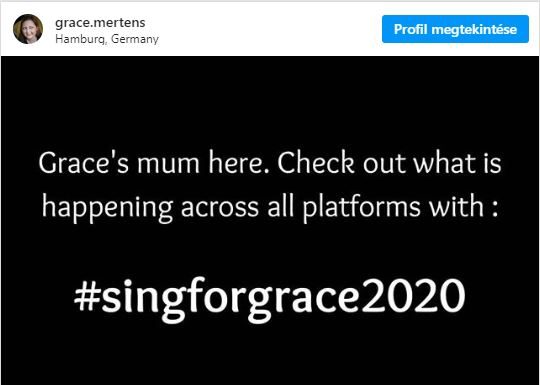Click the word "happening" in the post
The width and height of the screenshot is (540, 385).
pyautogui.click(x=107, y=208)
